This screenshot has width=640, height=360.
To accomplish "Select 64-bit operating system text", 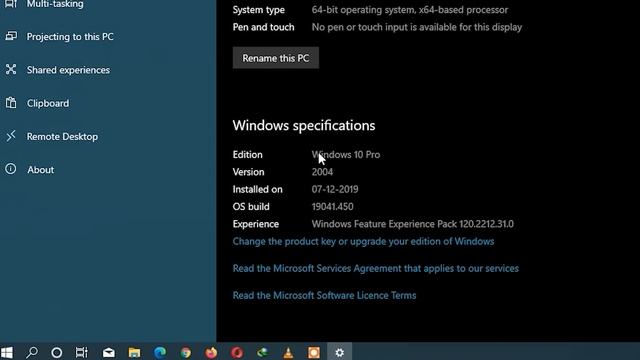I will tap(410, 10).
